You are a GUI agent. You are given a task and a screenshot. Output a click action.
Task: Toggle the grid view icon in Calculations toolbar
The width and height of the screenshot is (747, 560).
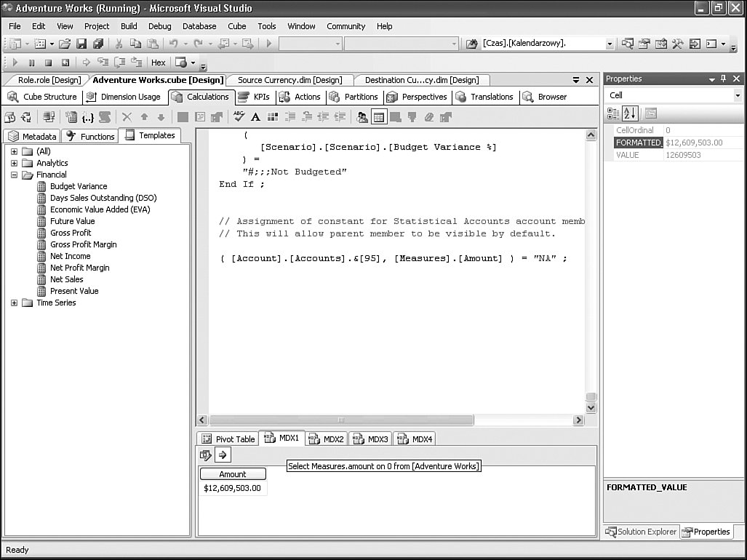click(x=379, y=117)
